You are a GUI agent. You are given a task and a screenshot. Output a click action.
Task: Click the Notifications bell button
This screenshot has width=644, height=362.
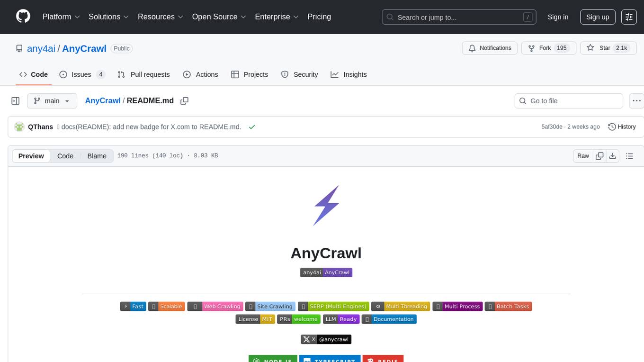click(x=490, y=48)
